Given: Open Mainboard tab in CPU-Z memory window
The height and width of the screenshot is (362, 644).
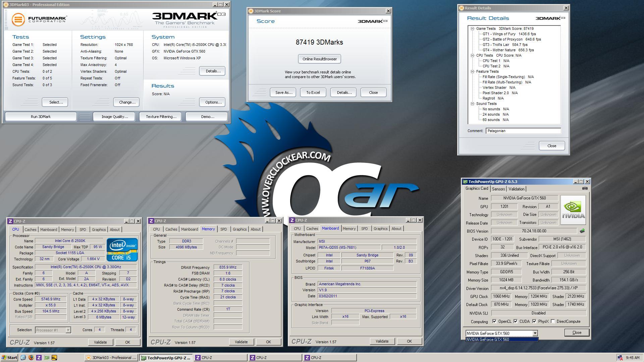Looking at the screenshot, I should coord(190,229).
